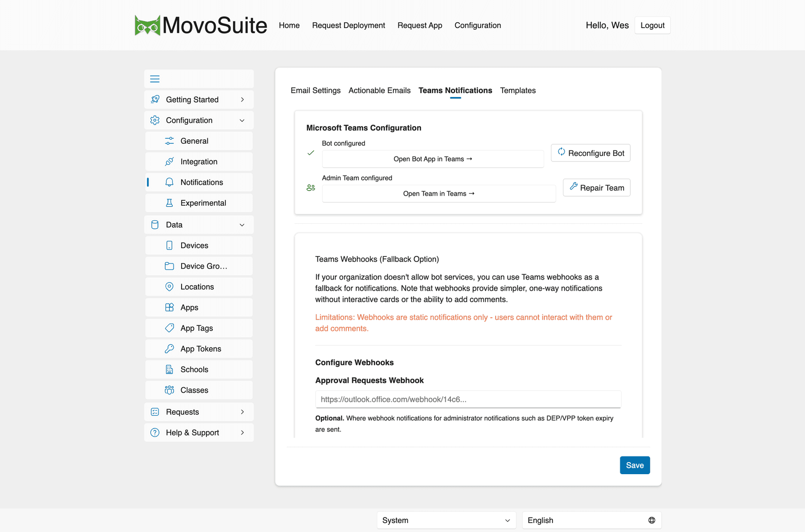Screen dimensions: 805x532
Task: Expand the Requests sidebar section
Action: click(242, 412)
